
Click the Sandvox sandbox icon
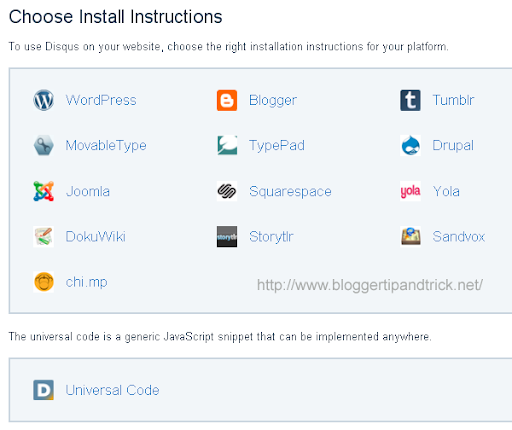[x=410, y=236]
